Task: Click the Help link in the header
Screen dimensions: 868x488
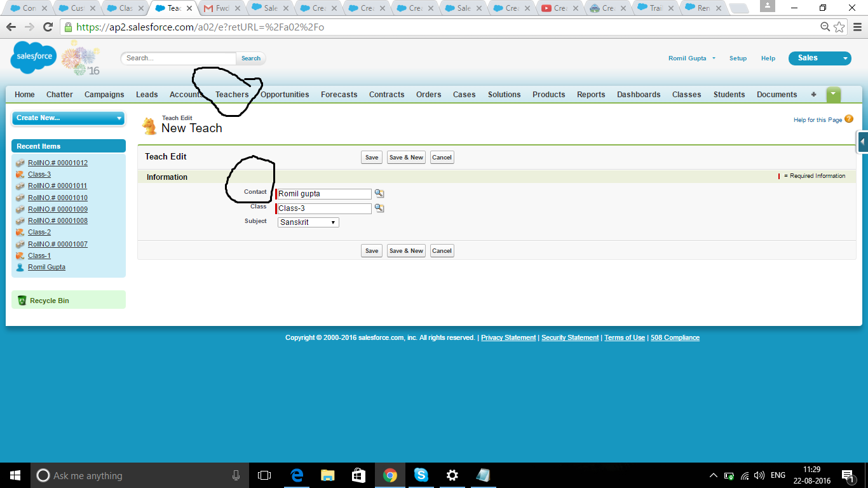Action: click(768, 58)
